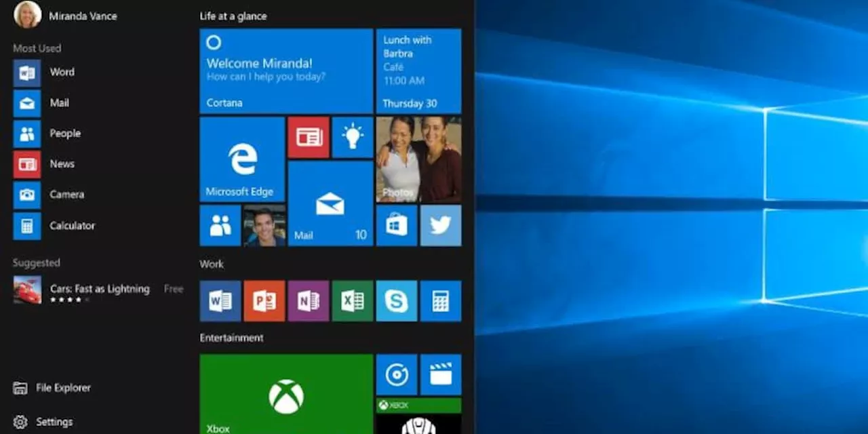Viewport: 868px width, 434px height.
Task: Open the Store shopping bag tile
Action: tap(397, 225)
